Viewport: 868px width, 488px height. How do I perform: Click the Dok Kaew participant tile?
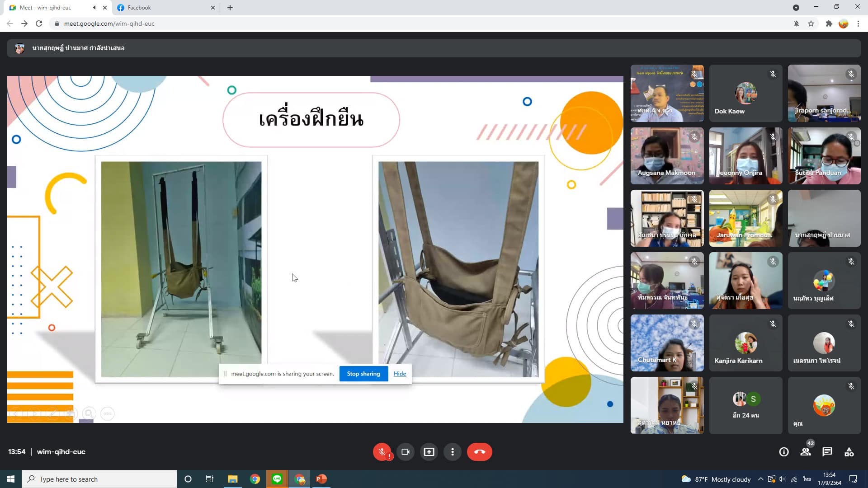coord(745,93)
